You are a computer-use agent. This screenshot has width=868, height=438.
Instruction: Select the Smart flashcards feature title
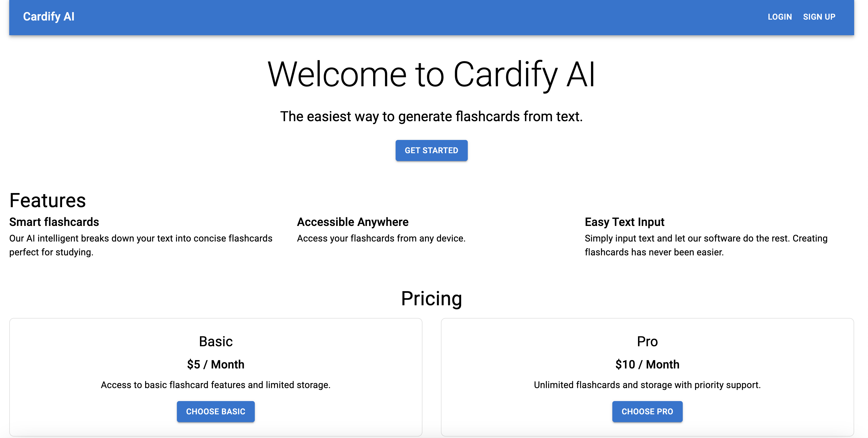coord(54,222)
